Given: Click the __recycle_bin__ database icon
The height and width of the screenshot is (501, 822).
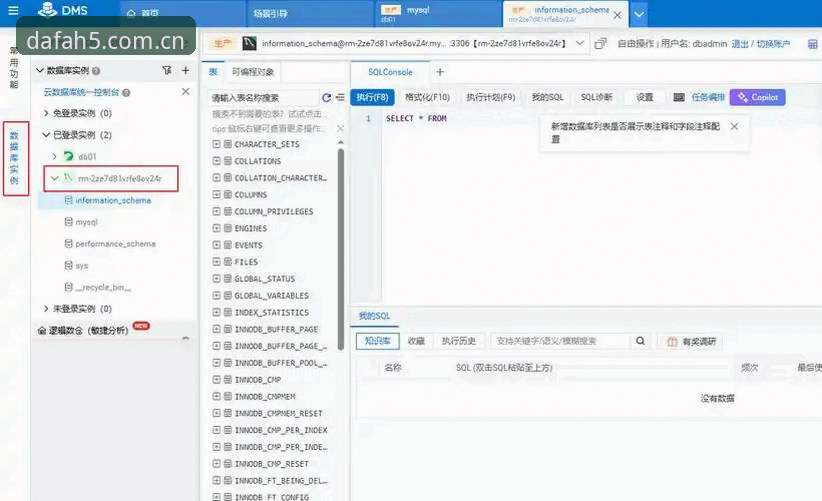Looking at the screenshot, I should click(x=68, y=287).
